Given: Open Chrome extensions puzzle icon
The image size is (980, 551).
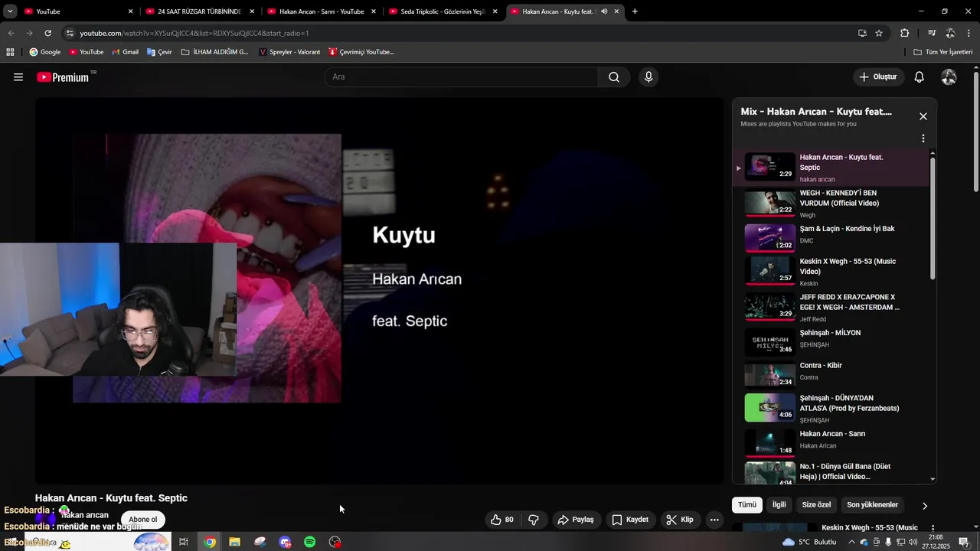Looking at the screenshot, I should tap(904, 33).
